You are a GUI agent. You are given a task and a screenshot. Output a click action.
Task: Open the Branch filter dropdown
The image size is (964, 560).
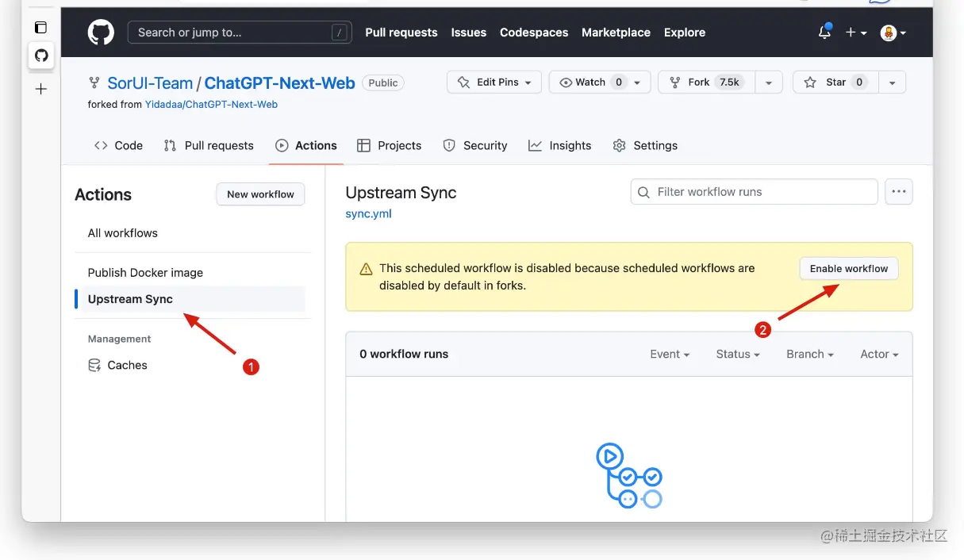click(x=810, y=355)
